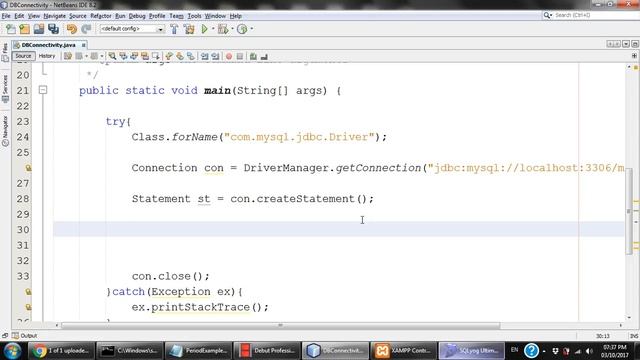Image resolution: width=640 pixels, height=360 pixels.
Task: Click the volume tray icon
Action: point(589,351)
